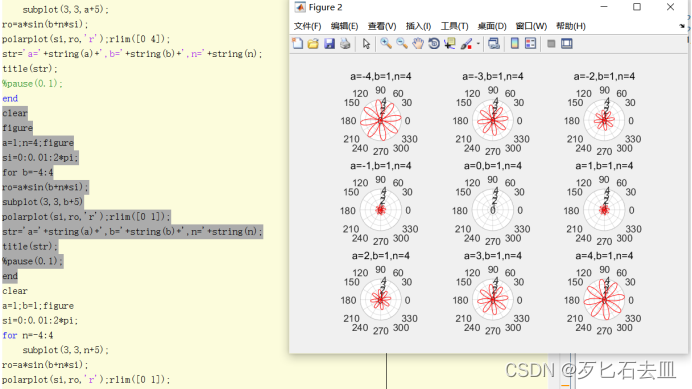Enable the Rotate 3D tool
The width and height of the screenshot is (692, 389).
(x=434, y=43)
